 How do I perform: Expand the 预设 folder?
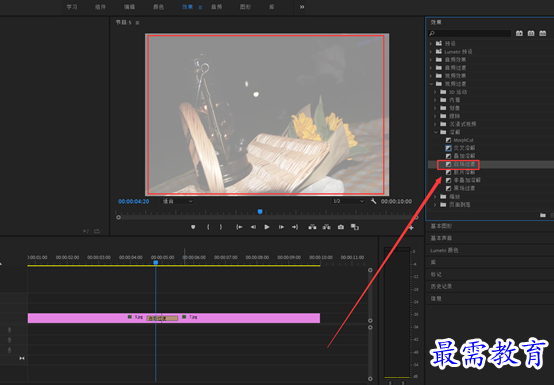click(431, 43)
